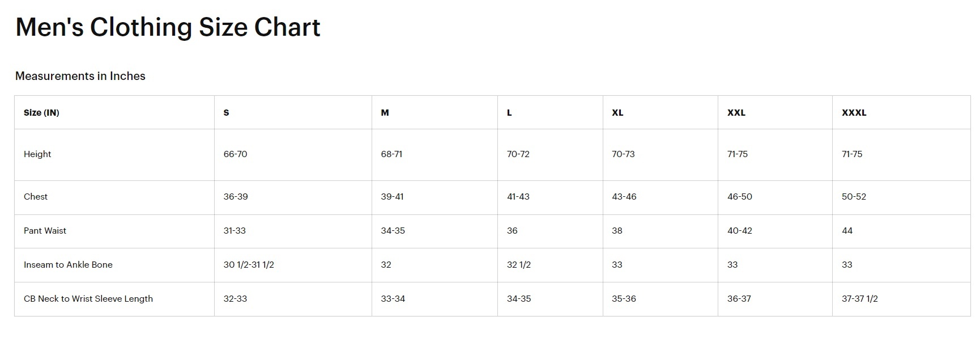Select the XXL column header
This screenshot has width=980, height=342.
tap(736, 112)
